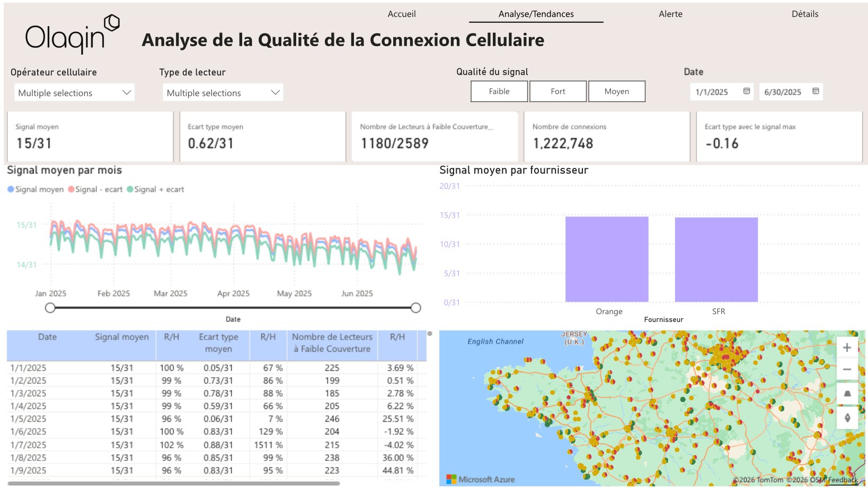Click the Nombre de connexions value 1,222,748

[563, 143]
